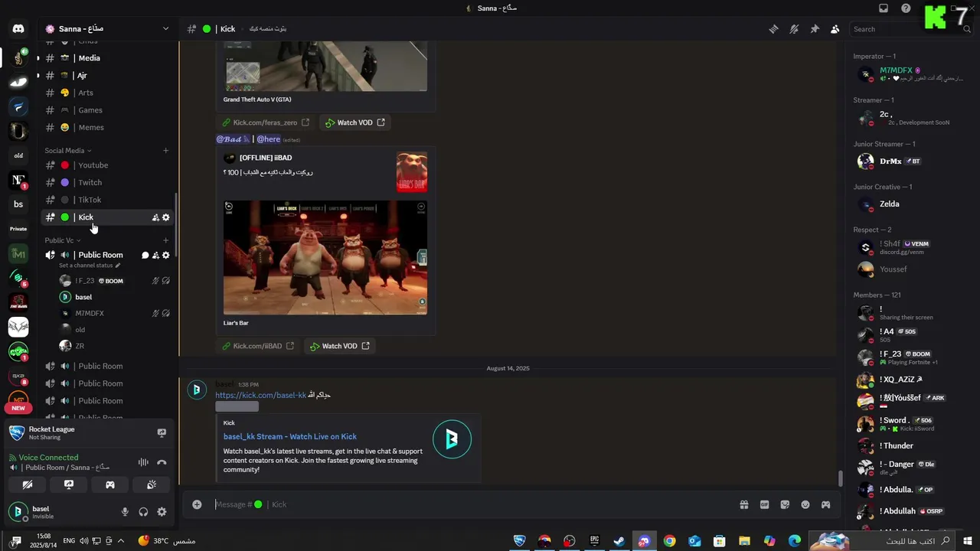This screenshot has width=980, height=551.
Task: Open GIF picker in message bar
Action: coord(764,504)
